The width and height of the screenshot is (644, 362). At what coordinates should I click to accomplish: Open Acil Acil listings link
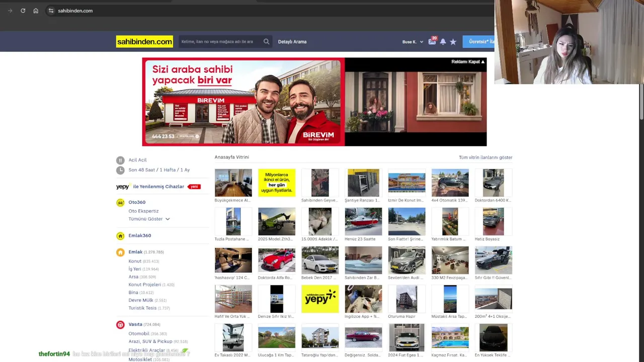(x=137, y=160)
